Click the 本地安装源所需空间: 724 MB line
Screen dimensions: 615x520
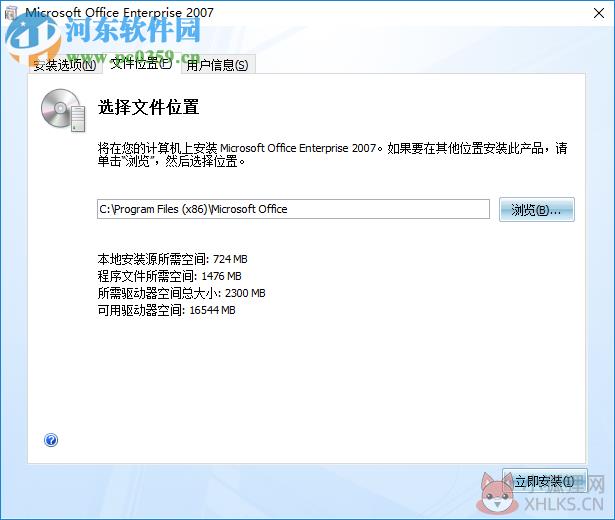pyautogui.click(x=173, y=259)
